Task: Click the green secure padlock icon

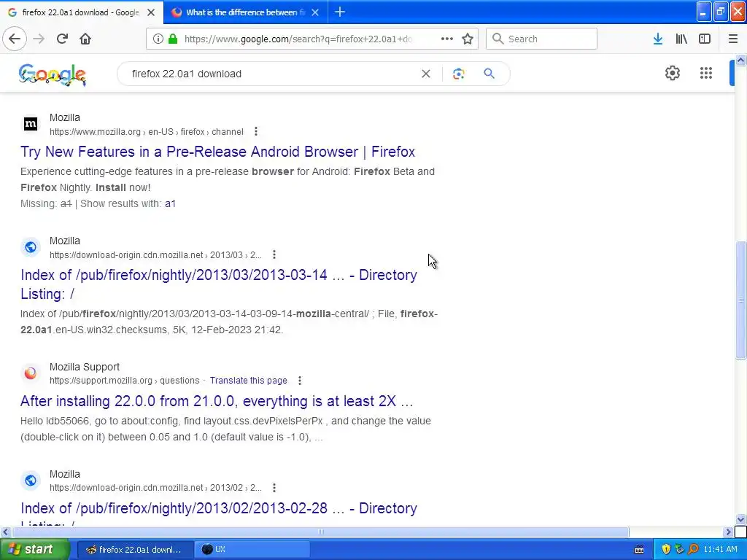Action: coord(173,39)
